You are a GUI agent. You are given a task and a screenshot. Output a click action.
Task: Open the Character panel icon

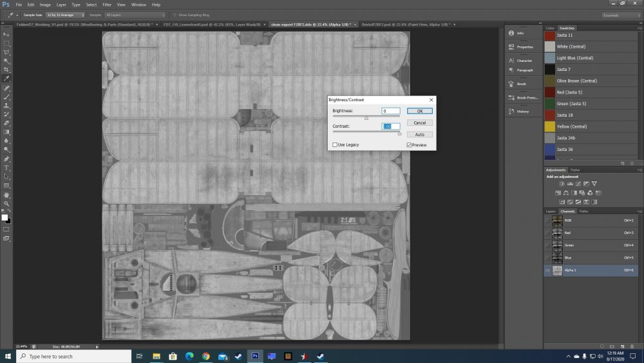click(510, 61)
